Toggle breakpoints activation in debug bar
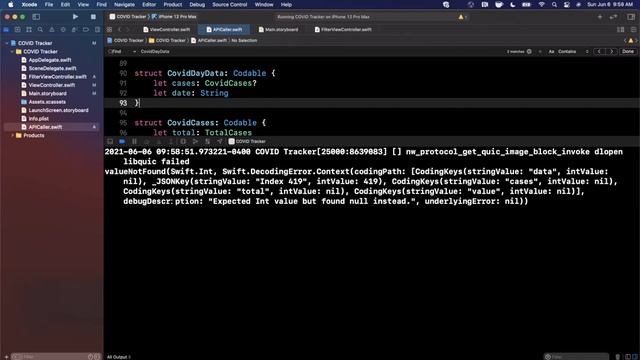Image resolution: width=640 pixels, height=360 pixels. tap(122, 141)
